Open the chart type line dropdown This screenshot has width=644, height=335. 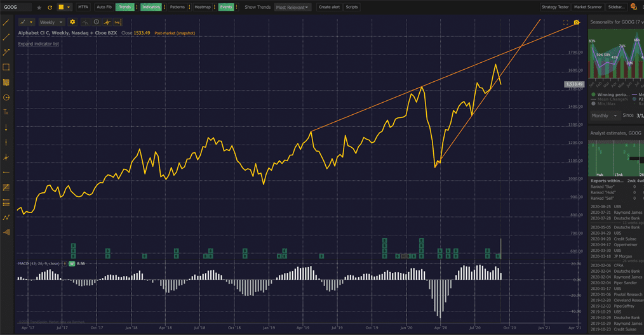[27, 22]
